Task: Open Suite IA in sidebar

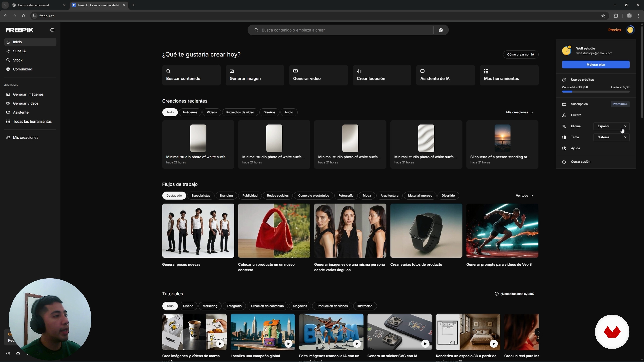Action: click(x=30, y=51)
